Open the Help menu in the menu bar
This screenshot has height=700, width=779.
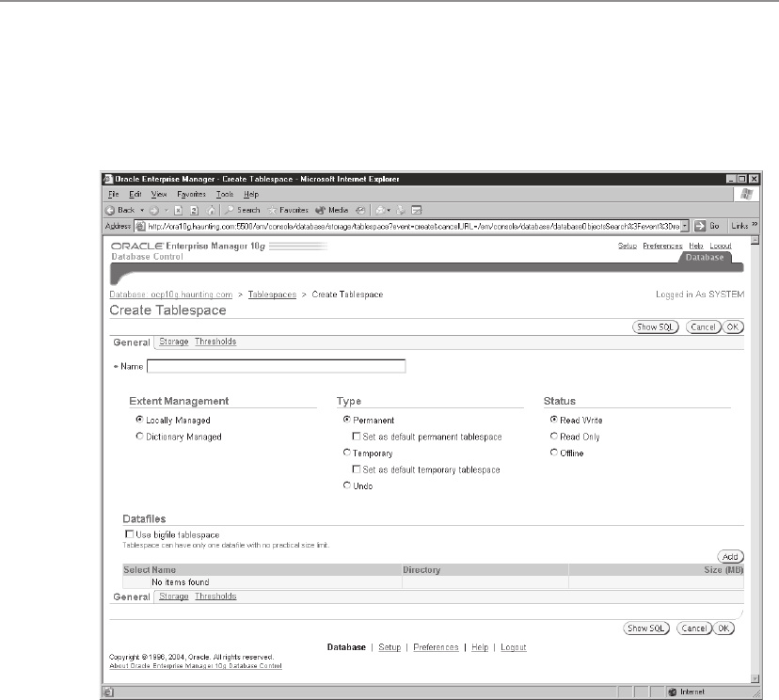[x=251, y=194]
